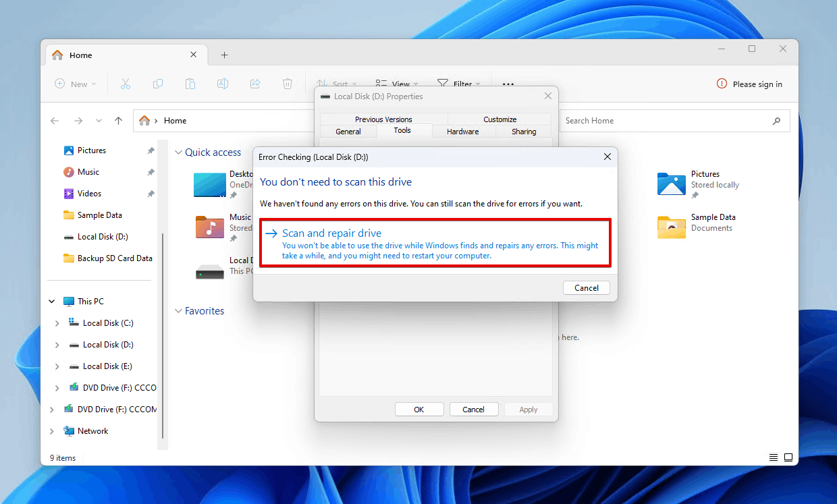
Task: Expand the Network tree node
Action: [52, 431]
